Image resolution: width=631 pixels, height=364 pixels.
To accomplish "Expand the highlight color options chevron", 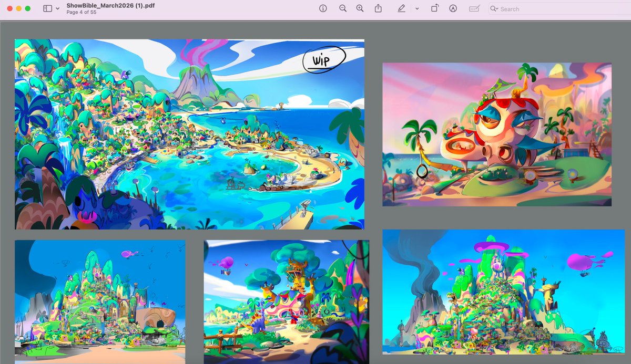I will pos(416,9).
